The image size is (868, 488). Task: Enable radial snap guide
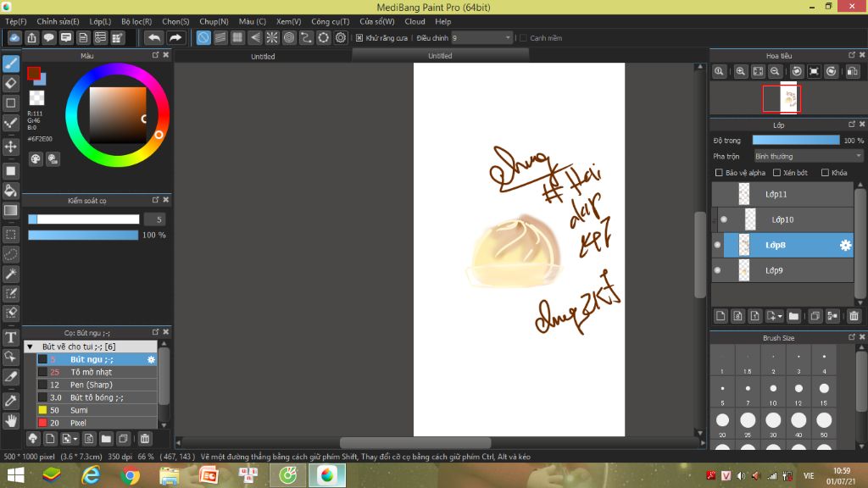(x=272, y=37)
